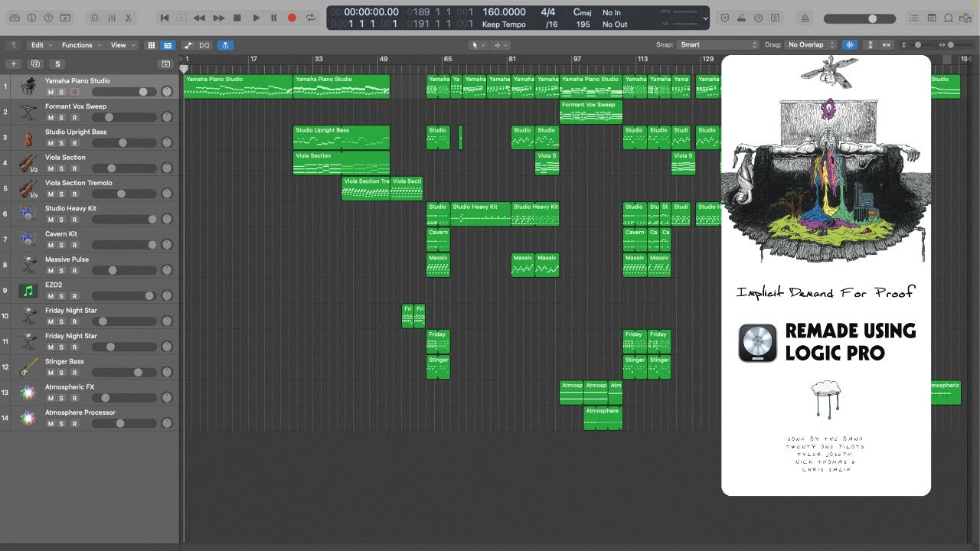Open the Command-click tool menu
Screen dimensions: 980x551
coord(500,45)
